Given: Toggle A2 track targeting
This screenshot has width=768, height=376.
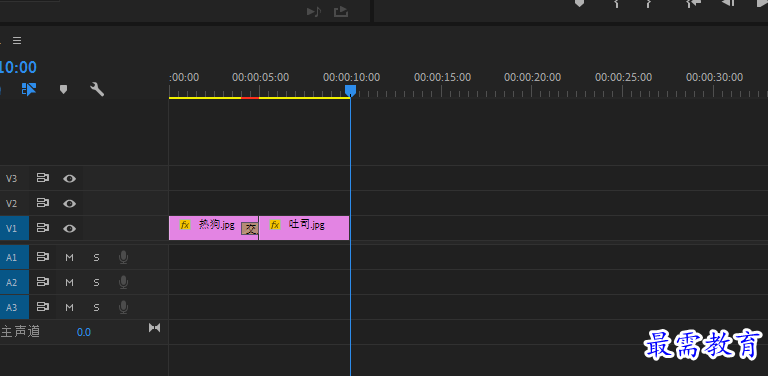Looking at the screenshot, I should 11,282.
